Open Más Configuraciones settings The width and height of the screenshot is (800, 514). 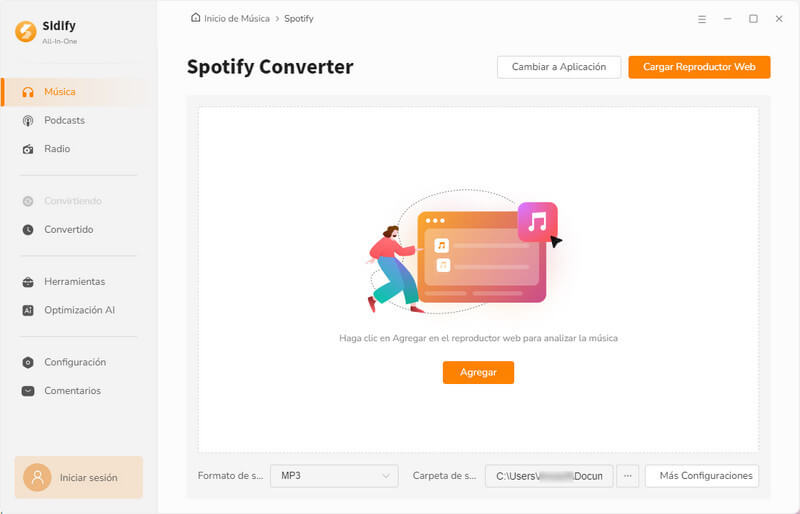click(702, 476)
